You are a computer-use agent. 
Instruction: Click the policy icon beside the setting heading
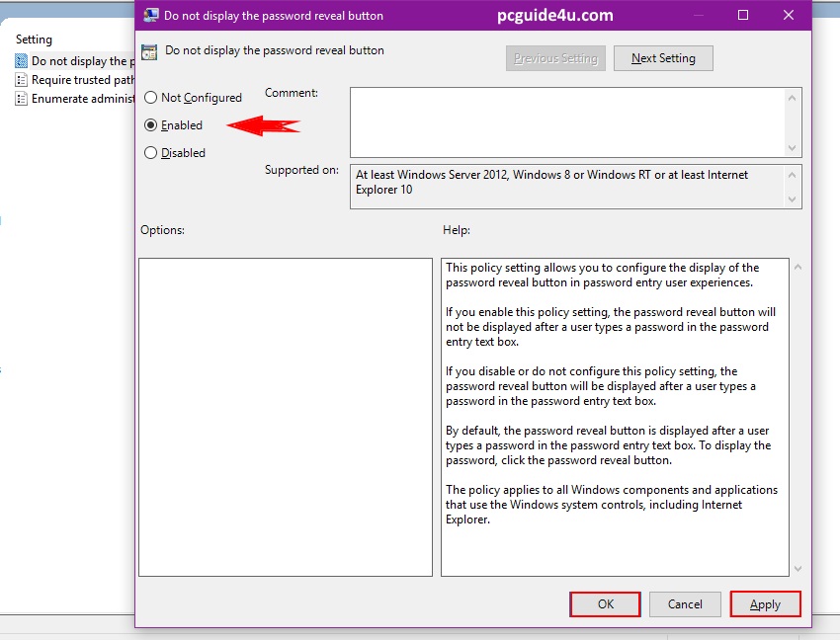(149, 52)
